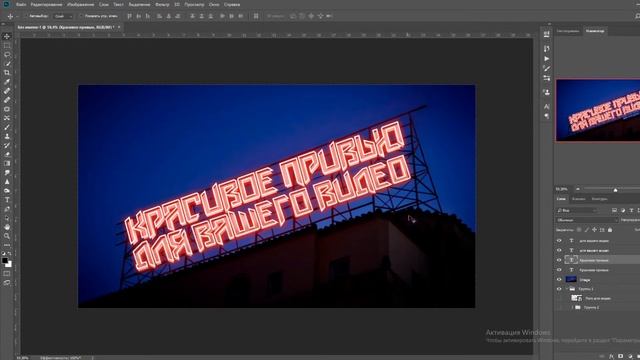640x360 pixels.
Task: Click the Navigator zoom slider handle
Action: coord(616,189)
